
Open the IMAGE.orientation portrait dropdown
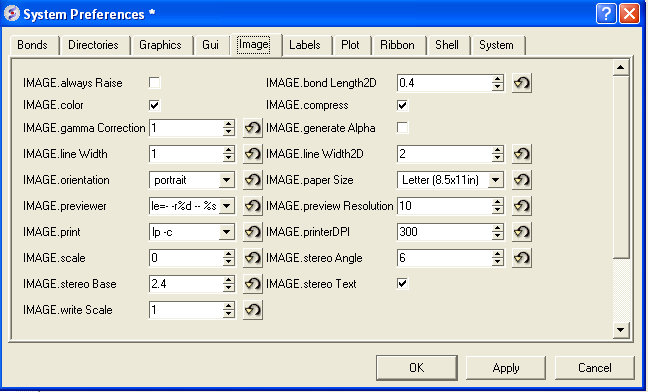(x=226, y=180)
